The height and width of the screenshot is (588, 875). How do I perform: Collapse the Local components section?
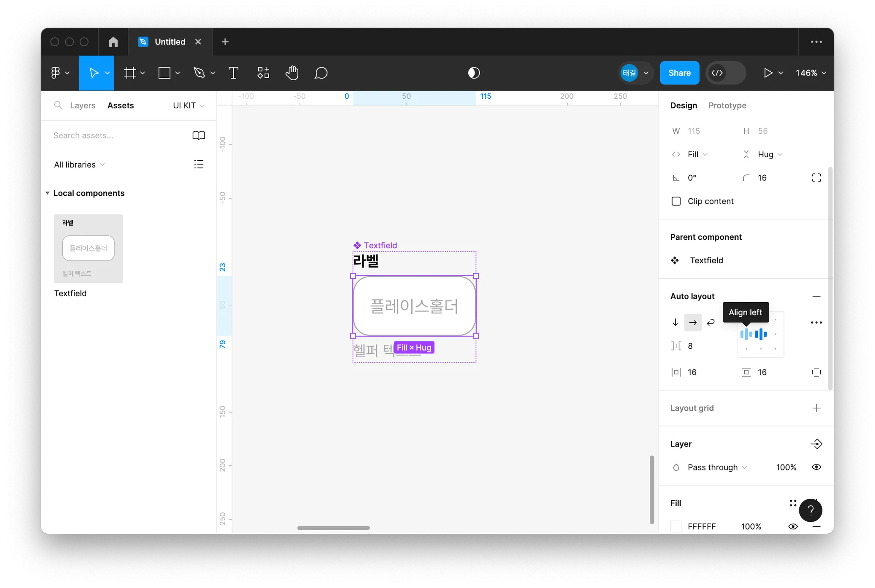tap(47, 193)
